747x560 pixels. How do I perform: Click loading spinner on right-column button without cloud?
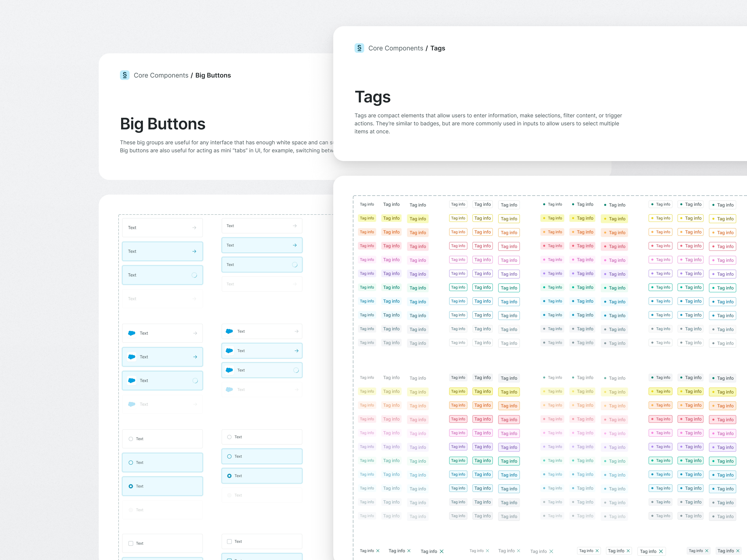click(295, 265)
